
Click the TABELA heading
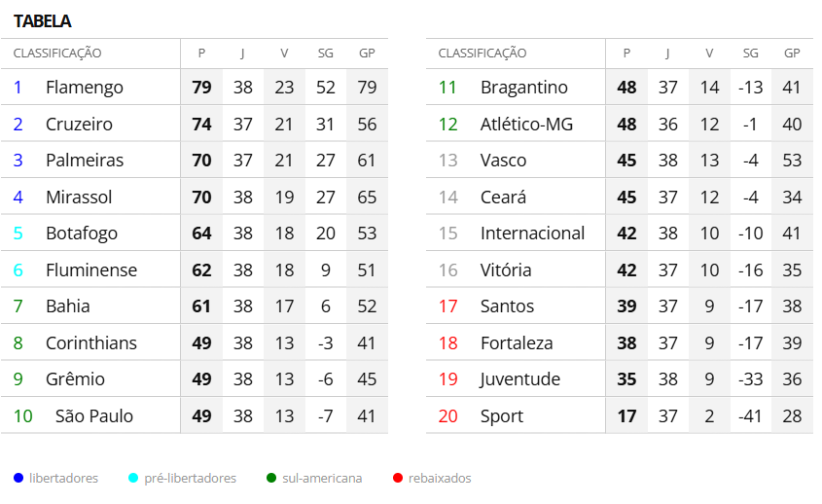point(42,21)
